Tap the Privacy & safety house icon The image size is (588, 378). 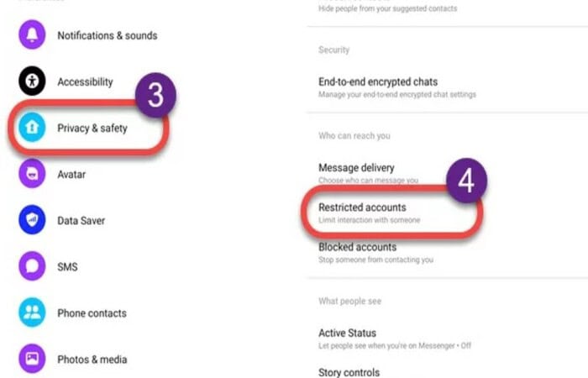tap(32, 127)
